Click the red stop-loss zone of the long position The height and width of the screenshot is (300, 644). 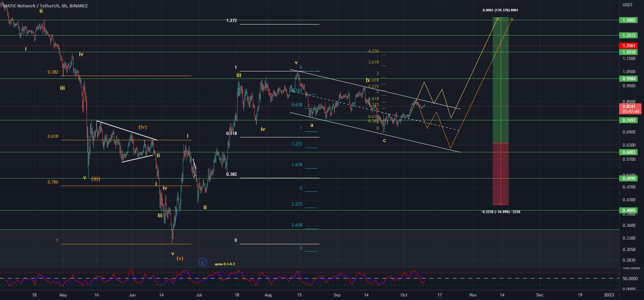click(x=501, y=174)
